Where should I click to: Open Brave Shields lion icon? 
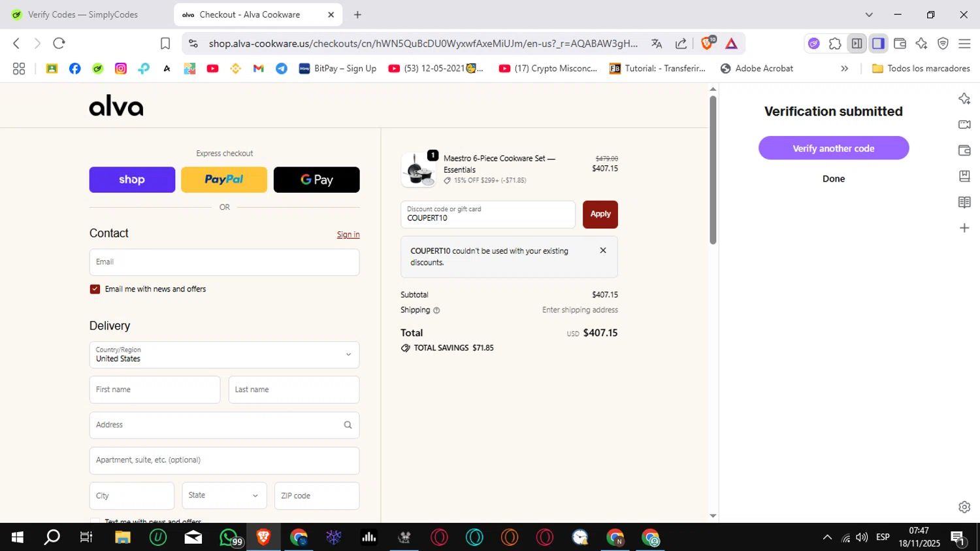point(707,43)
